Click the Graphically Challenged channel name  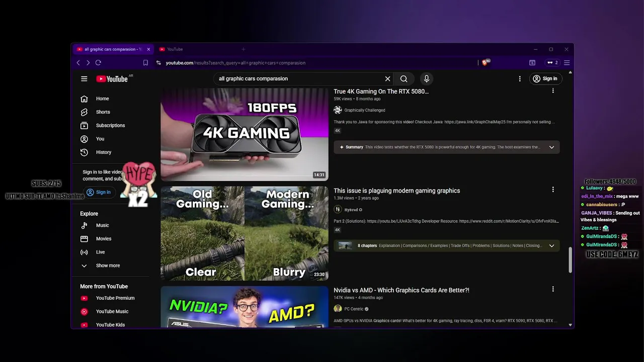pyautogui.click(x=365, y=110)
